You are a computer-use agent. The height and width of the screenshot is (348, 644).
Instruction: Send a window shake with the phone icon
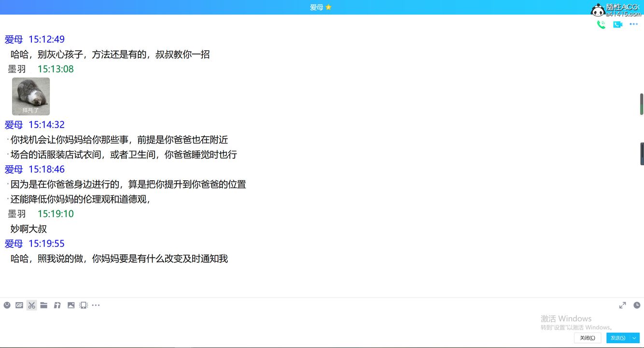tap(84, 305)
